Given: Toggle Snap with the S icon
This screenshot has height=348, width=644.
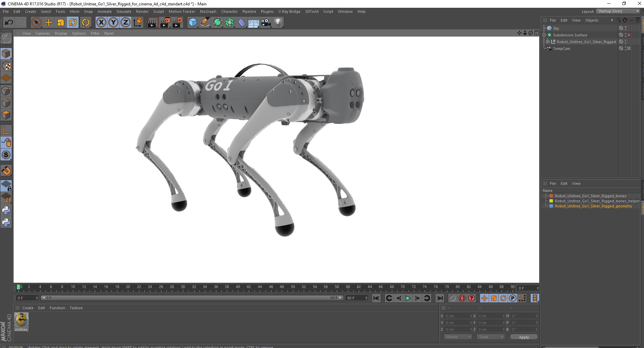Looking at the screenshot, I should [6, 155].
